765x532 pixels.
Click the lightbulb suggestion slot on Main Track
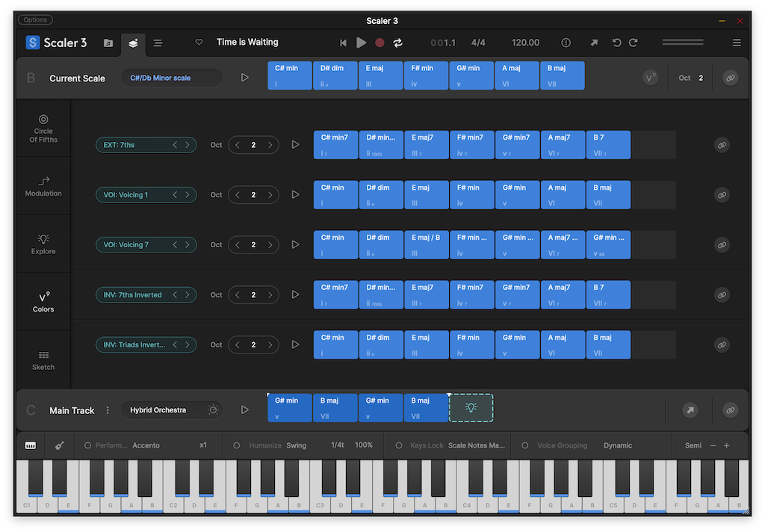point(471,408)
